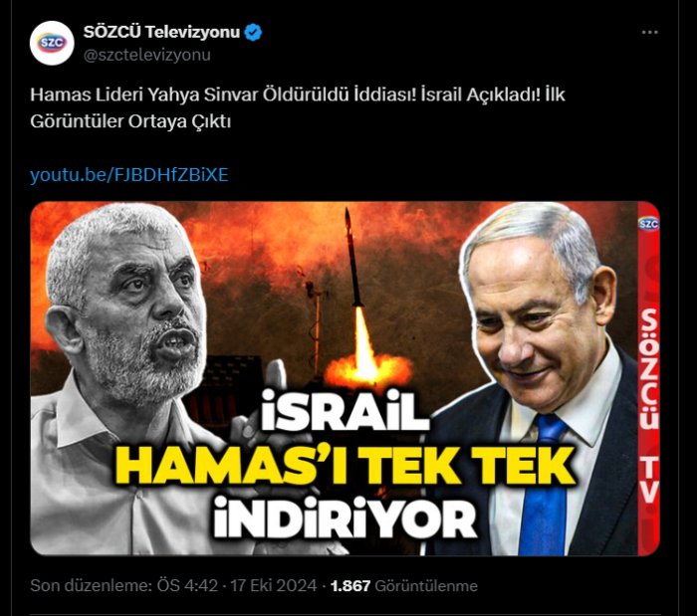Open the SZC profile avatar
The width and height of the screenshot is (697, 616).
pyautogui.click(x=52, y=43)
